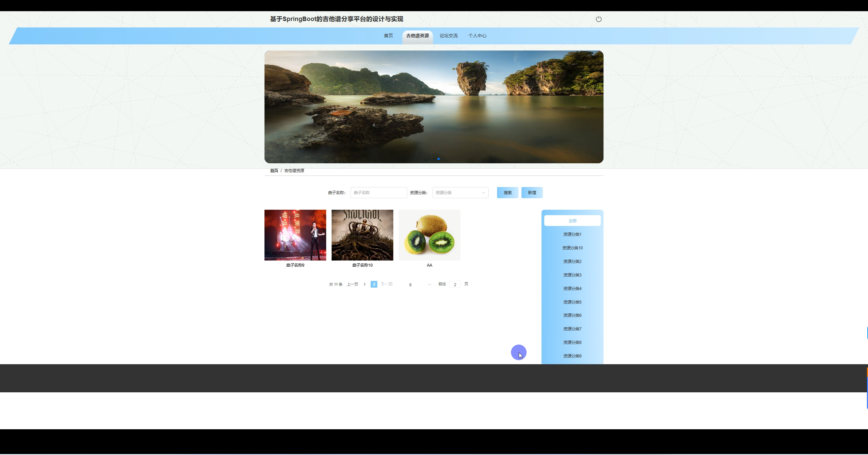
Task: Click the 新增 button
Action: click(532, 192)
